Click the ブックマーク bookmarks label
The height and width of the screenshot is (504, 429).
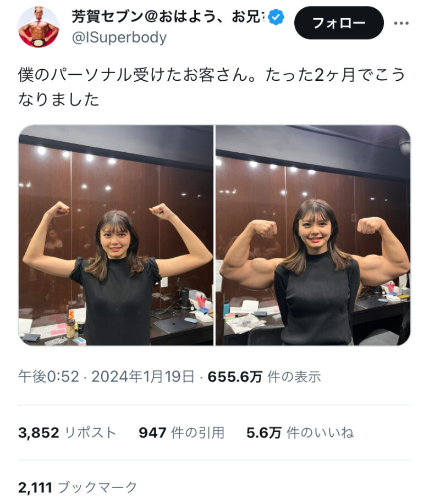98,488
